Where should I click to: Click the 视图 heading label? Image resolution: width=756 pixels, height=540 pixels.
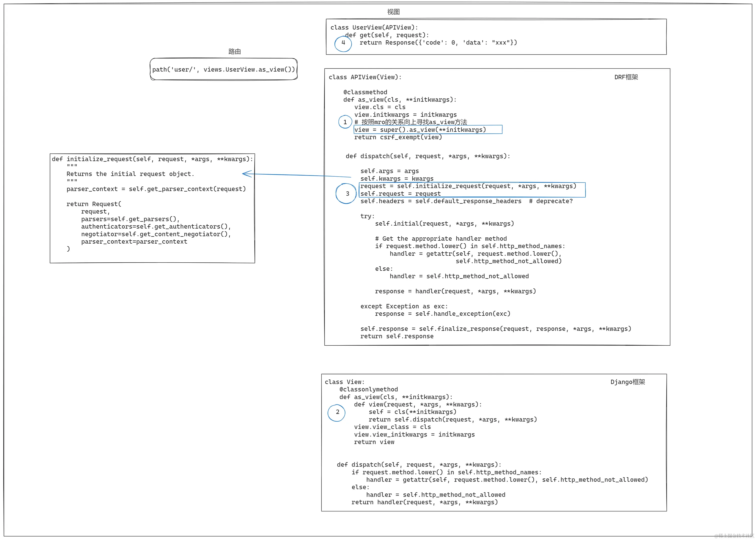tap(393, 12)
